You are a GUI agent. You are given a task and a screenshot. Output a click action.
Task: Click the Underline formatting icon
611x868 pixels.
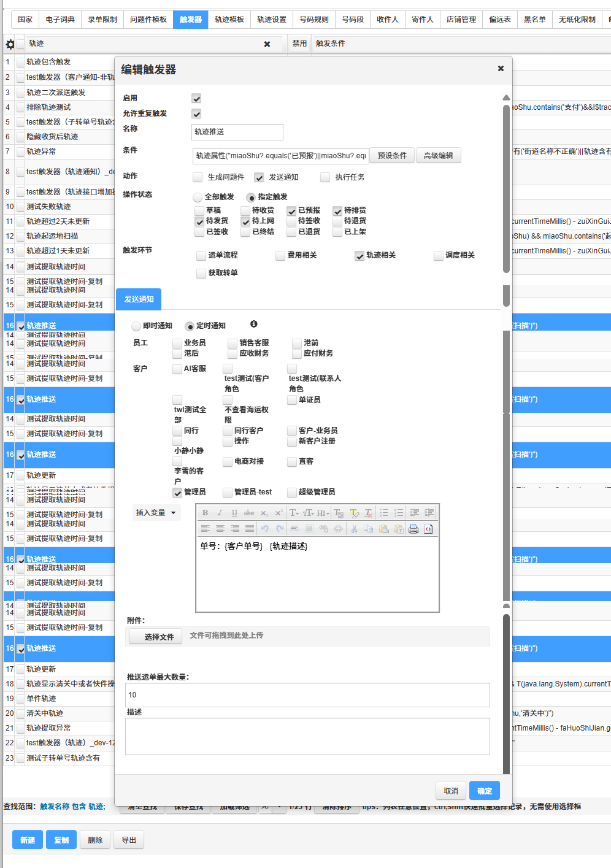point(234,513)
